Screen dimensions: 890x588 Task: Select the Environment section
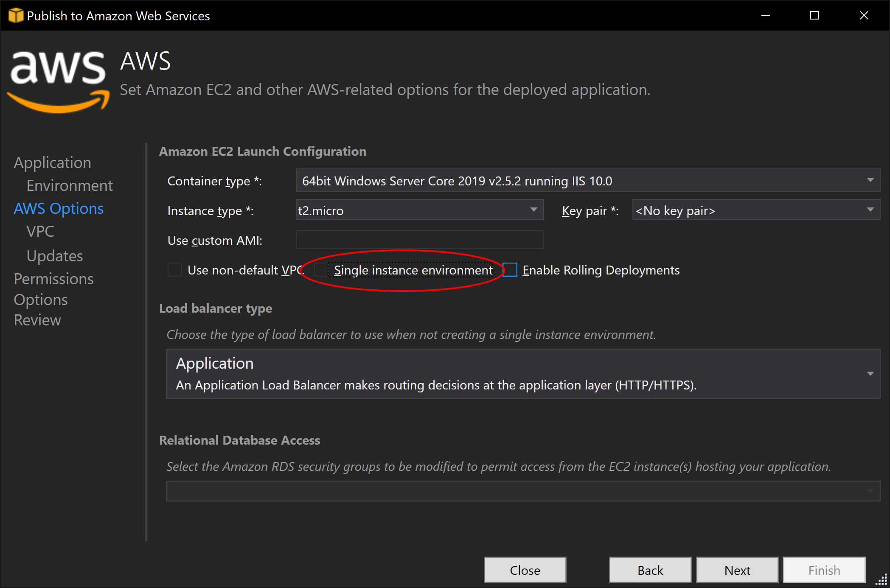[x=69, y=185]
